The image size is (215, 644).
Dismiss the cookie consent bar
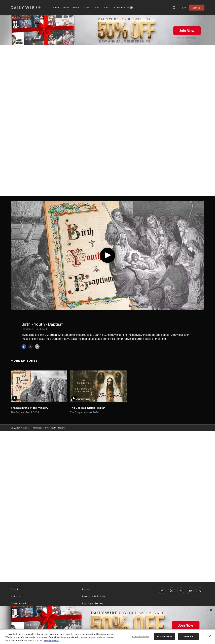pos(209,636)
